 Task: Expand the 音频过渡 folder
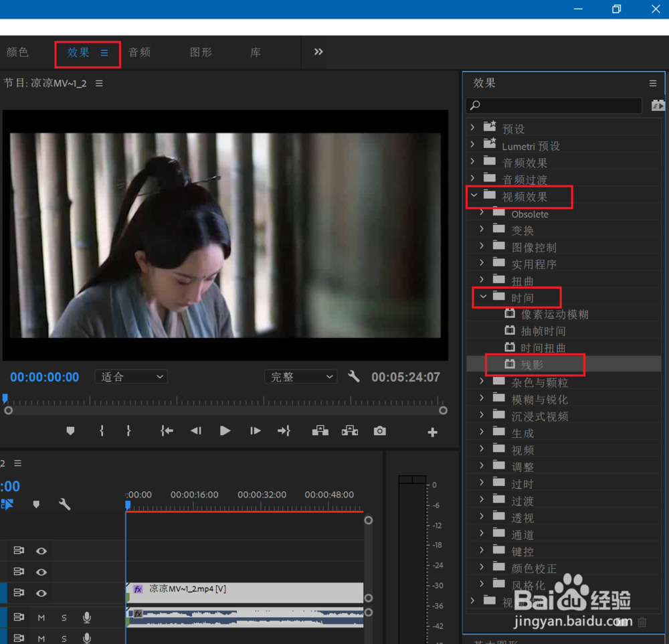472,178
